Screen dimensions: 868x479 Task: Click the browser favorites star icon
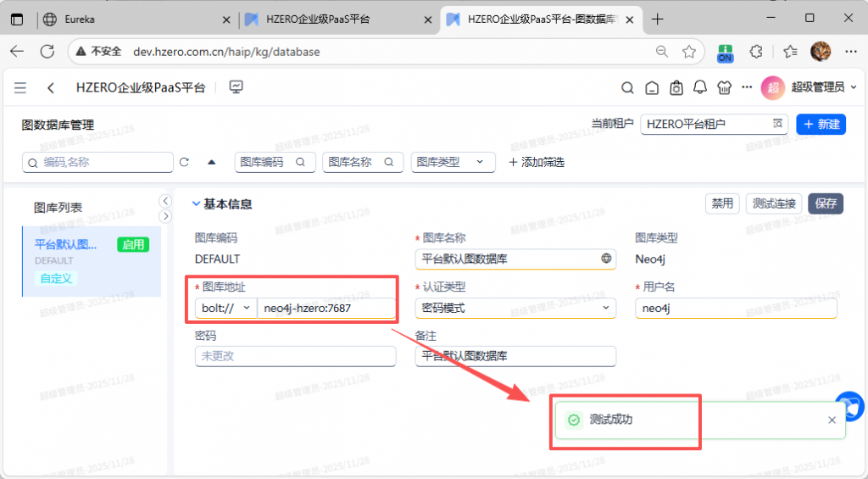point(689,52)
